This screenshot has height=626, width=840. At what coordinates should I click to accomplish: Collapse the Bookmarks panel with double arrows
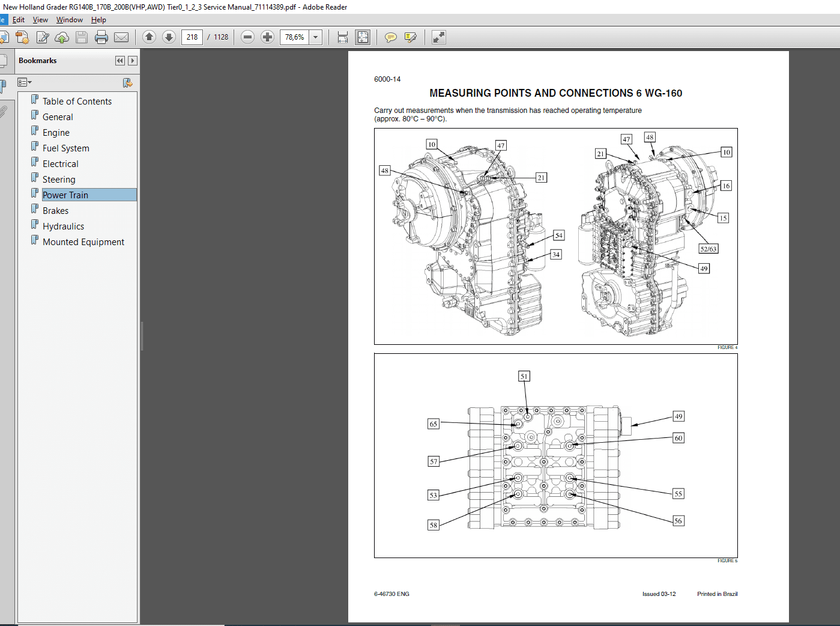[120, 60]
